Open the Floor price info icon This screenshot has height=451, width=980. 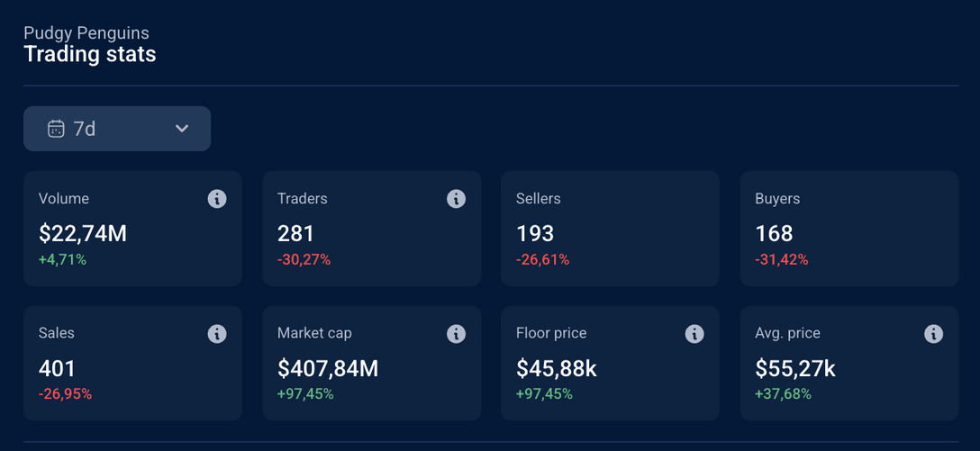pyautogui.click(x=695, y=334)
